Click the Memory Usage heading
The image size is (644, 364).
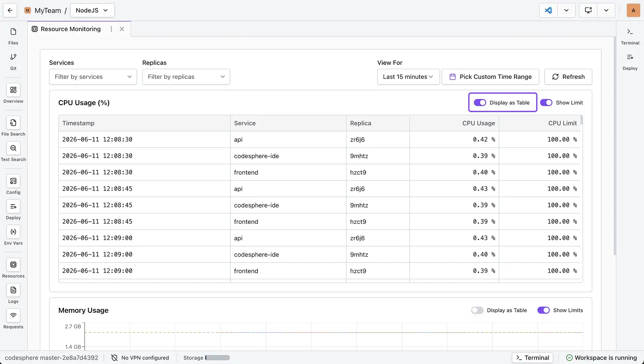(83, 310)
